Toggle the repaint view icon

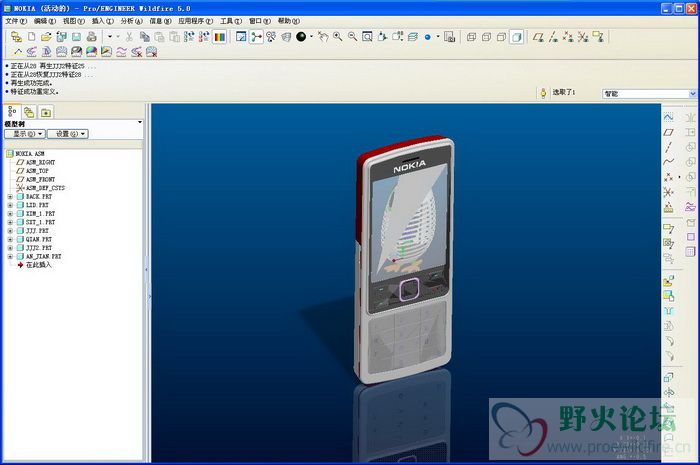click(x=241, y=37)
